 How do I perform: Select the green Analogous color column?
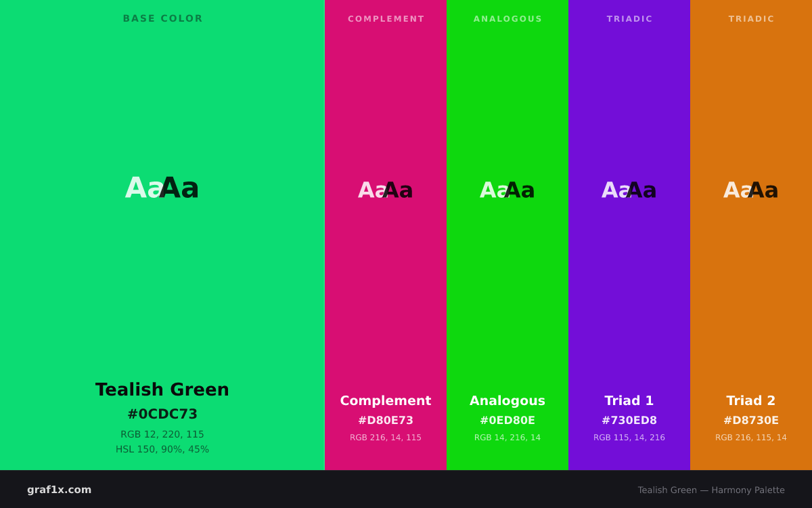point(507,235)
